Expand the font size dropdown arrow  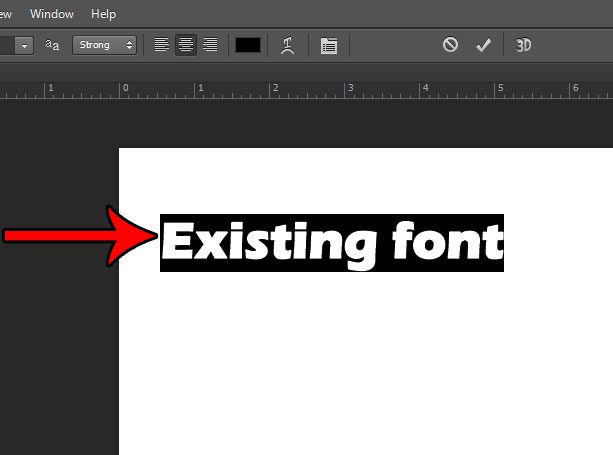coord(24,46)
